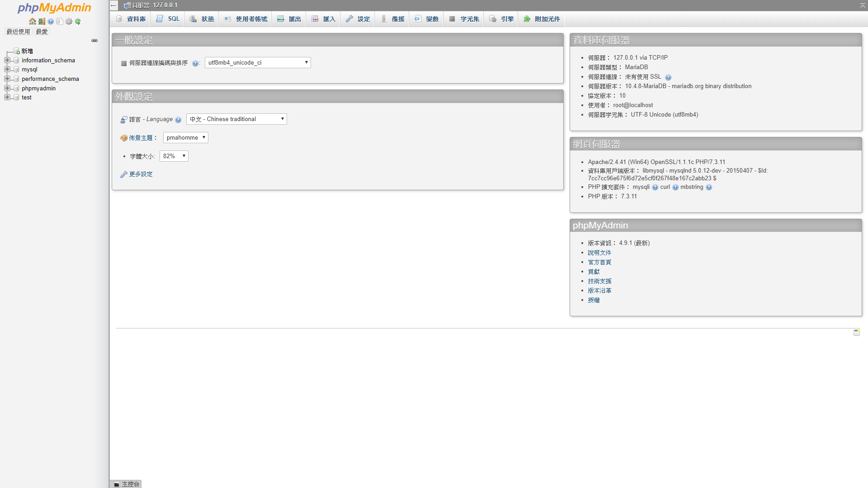Expand the mysql database tree node

point(7,69)
